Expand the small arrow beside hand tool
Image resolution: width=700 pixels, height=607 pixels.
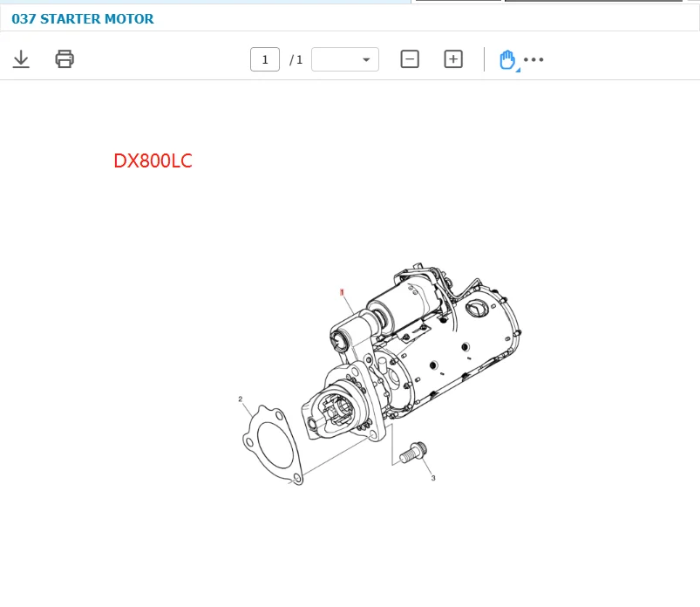(518, 69)
